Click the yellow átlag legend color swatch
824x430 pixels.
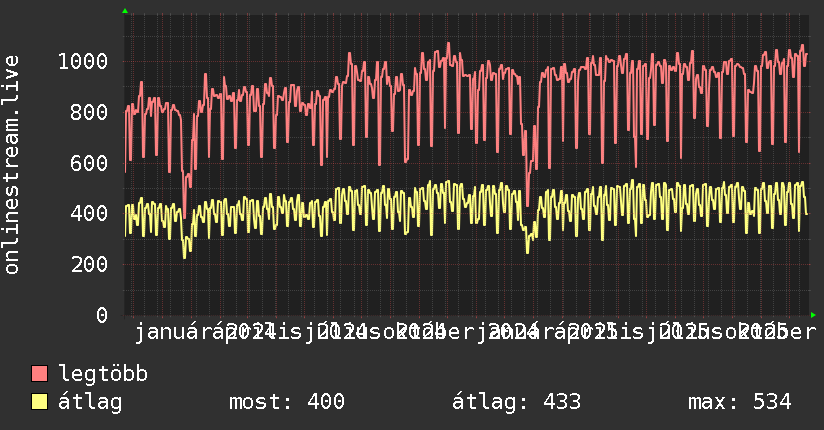click(x=39, y=402)
